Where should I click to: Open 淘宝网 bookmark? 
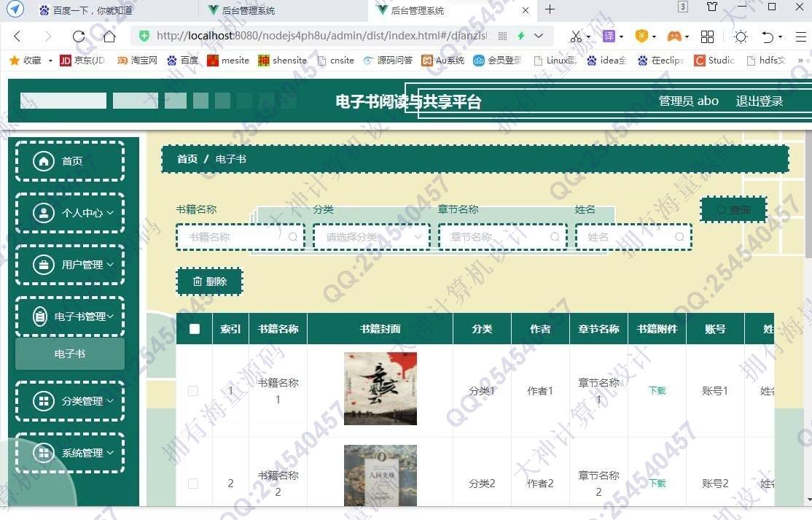[x=137, y=61]
